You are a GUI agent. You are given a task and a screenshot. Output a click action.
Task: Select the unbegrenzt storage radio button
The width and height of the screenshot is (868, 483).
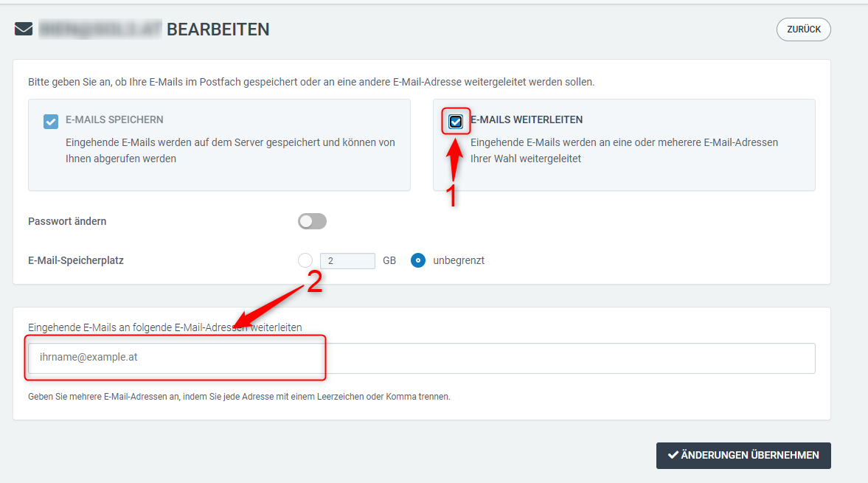pos(418,260)
